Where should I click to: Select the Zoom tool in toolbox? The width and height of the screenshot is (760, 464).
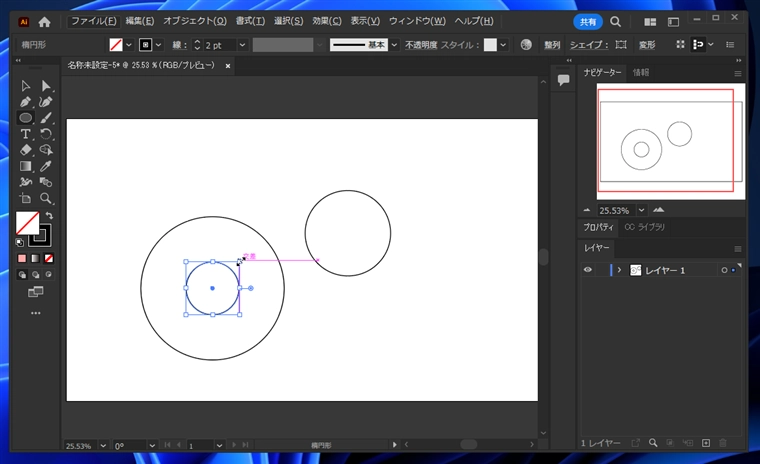(46, 198)
